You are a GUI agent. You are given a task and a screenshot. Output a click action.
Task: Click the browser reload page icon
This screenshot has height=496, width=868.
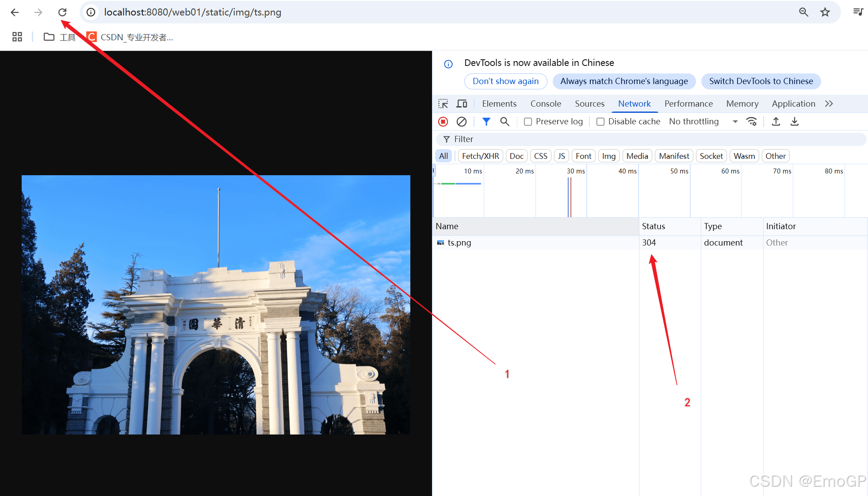(62, 12)
